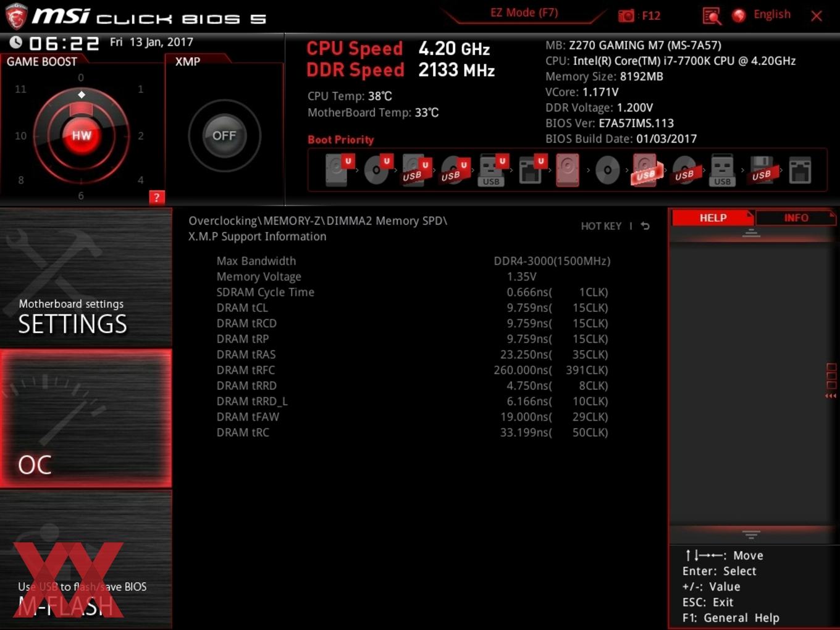This screenshot has height=630, width=840.
Task: Toggle the Game Boost HW knob
Action: (81, 135)
